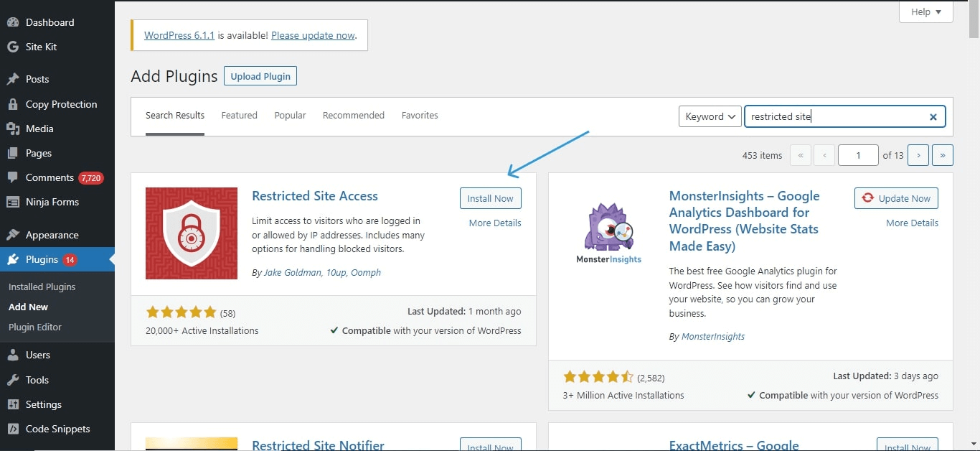980x451 pixels.
Task: Click the Ninja Forms icon
Action: 13,202
